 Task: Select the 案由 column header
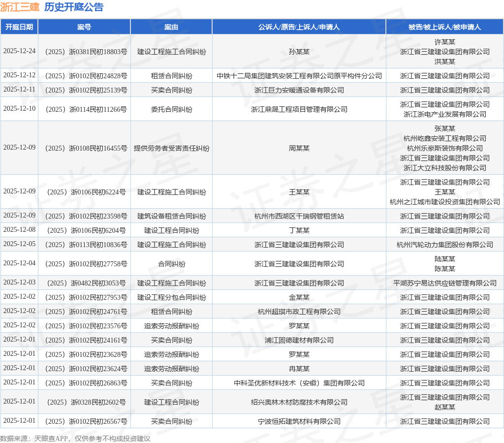[x=171, y=27]
